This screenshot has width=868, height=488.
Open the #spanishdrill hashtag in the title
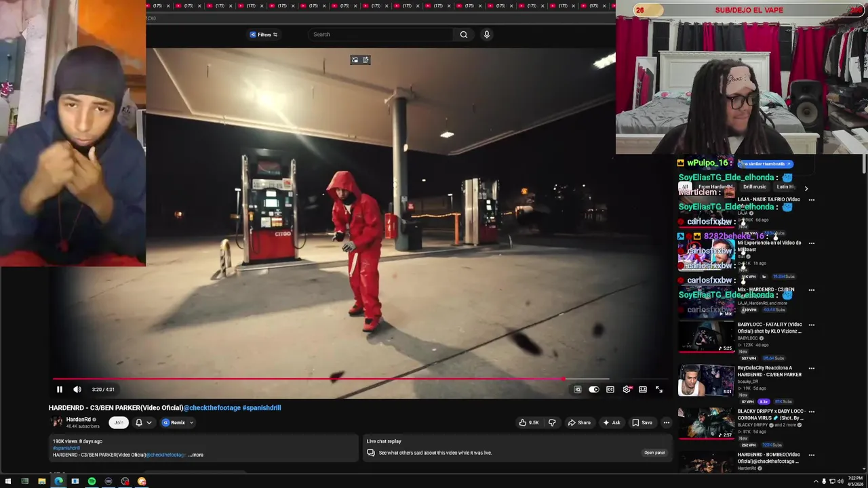point(262,407)
